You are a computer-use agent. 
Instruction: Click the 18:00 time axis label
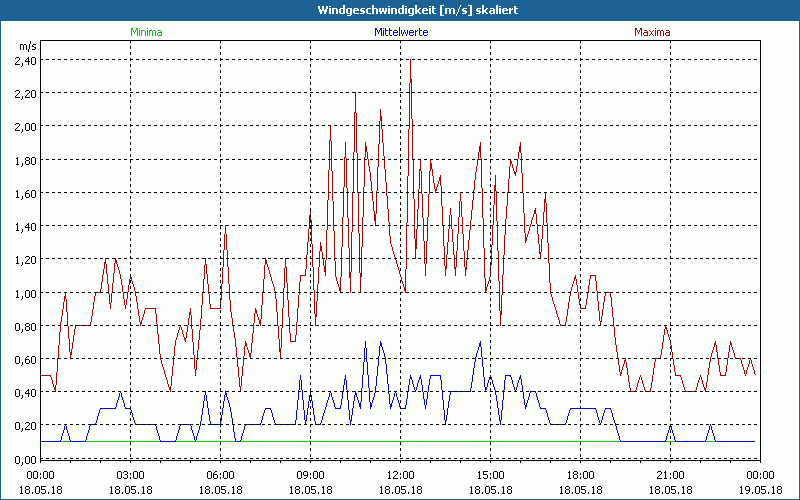(581, 474)
